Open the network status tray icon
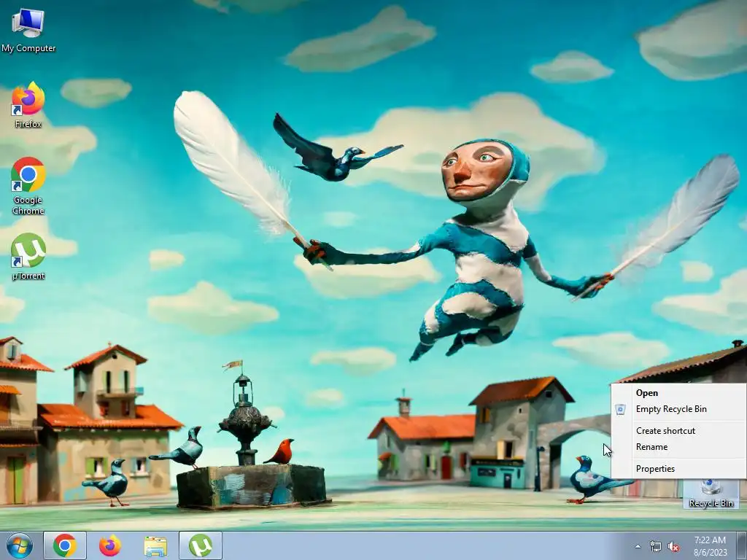Screen dimensions: 747x560 tap(656, 547)
